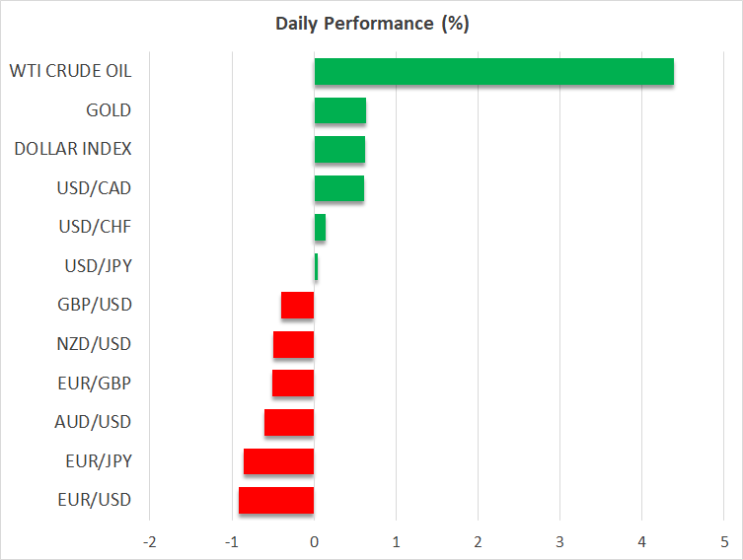Click the EUR/GBP red bar
Screen dimensions: 743x560
click(x=293, y=384)
